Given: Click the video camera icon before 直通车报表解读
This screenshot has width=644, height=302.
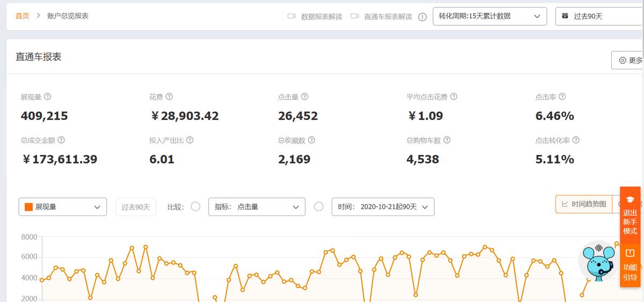Looking at the screenshot, I should [x=355, y=16].
